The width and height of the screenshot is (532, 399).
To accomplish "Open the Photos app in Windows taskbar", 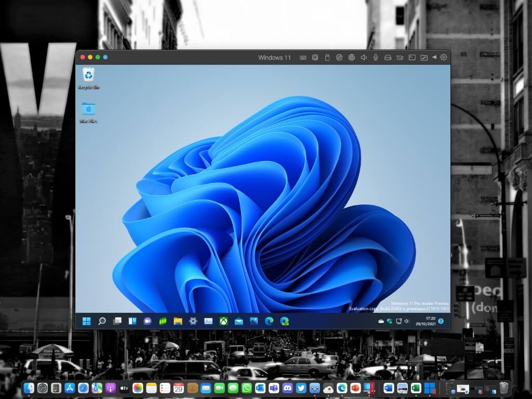I will point(254,321).
